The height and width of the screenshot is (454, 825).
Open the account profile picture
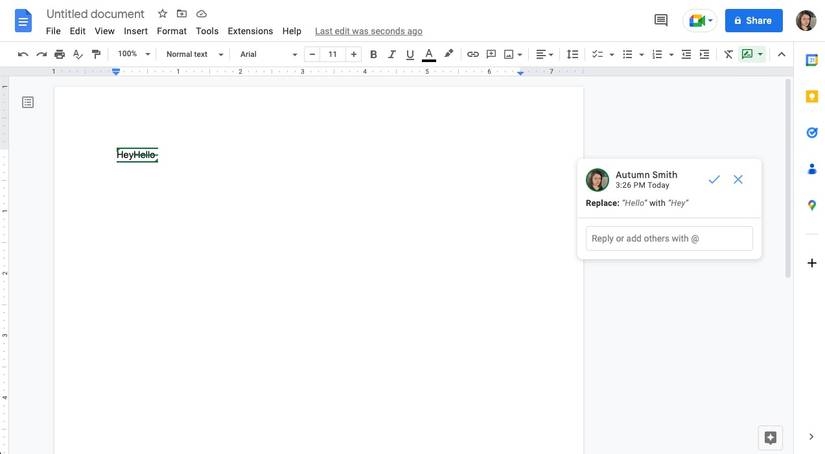806,21
